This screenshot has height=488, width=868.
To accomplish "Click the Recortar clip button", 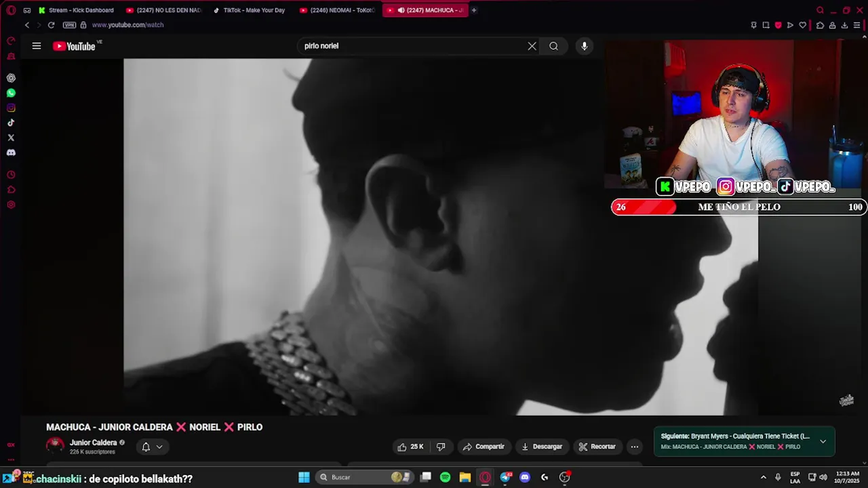I will click(597, 447).
